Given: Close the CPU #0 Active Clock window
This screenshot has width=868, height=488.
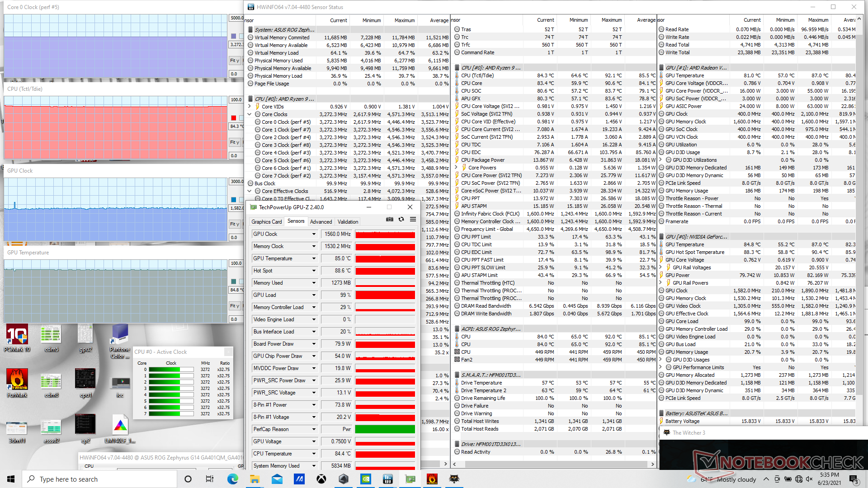Looking at the screenshot, I should (x=228, y=352).
